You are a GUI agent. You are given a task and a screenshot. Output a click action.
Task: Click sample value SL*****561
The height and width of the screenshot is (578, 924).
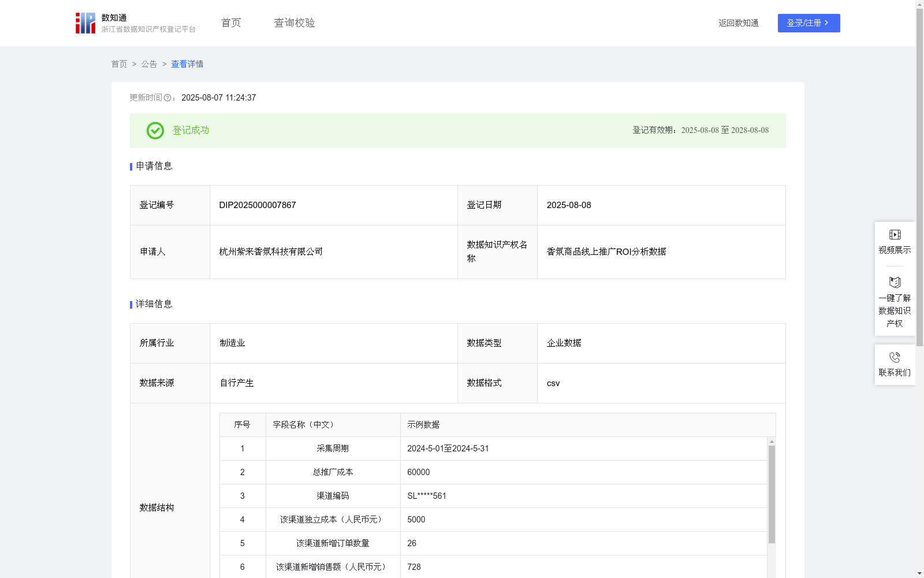click(x=427, y=496)
